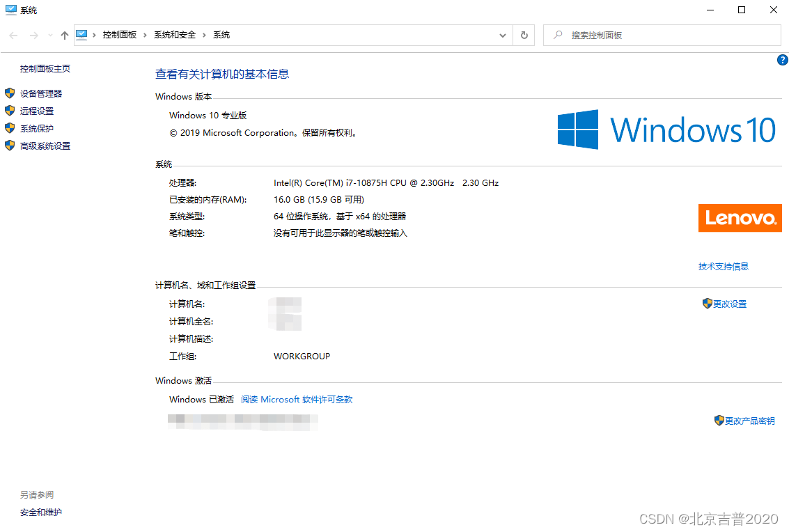Click the shield icon beside 更改设置
The image size is (789, 532).
pyautogui.click(x=708, y=304)
